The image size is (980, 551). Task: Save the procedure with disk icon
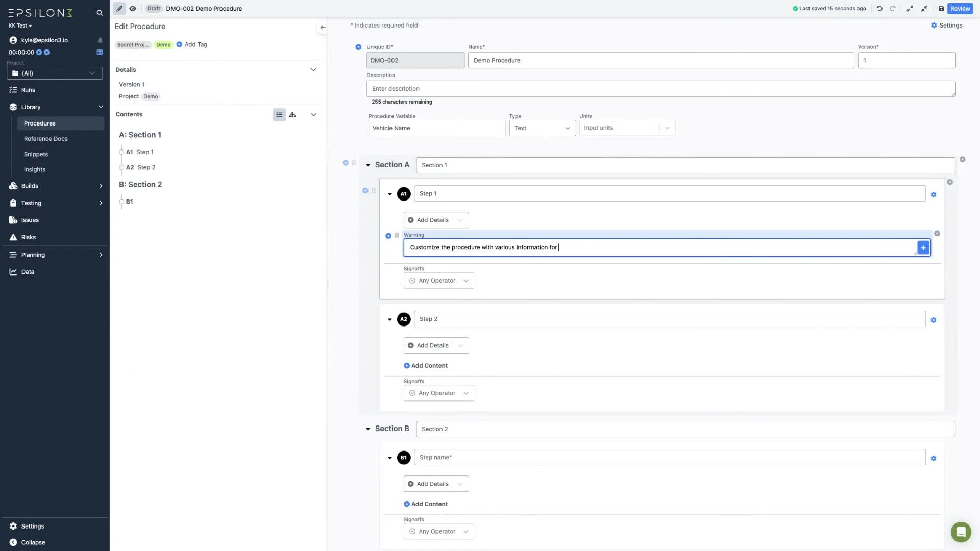pyautogui.click(x=941, y=9)
